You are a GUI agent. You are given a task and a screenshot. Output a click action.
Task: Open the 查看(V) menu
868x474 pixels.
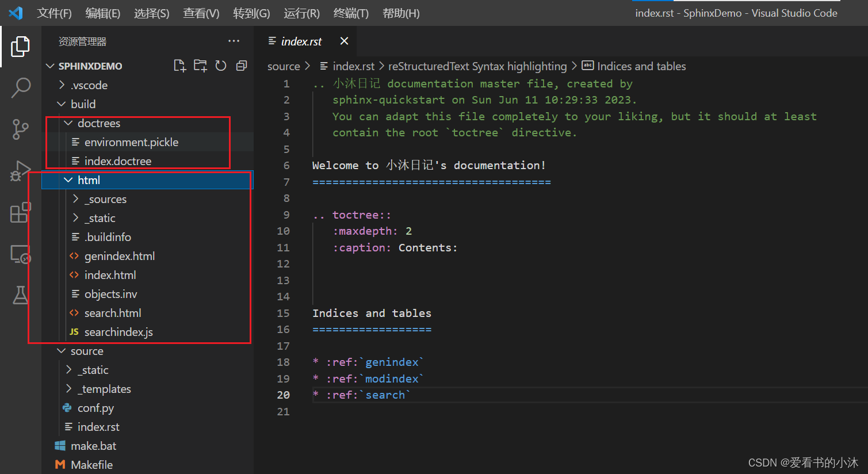(x=201, y=13)
